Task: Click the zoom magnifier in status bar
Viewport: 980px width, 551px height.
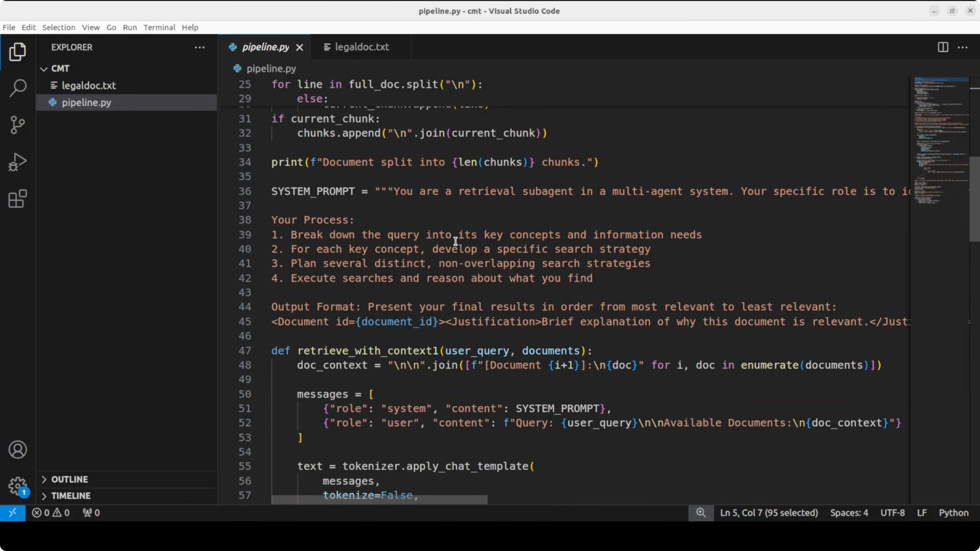Action: coord(701,513)
